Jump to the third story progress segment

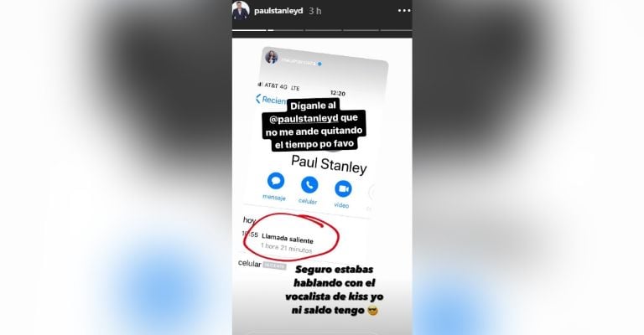point(323,30)
